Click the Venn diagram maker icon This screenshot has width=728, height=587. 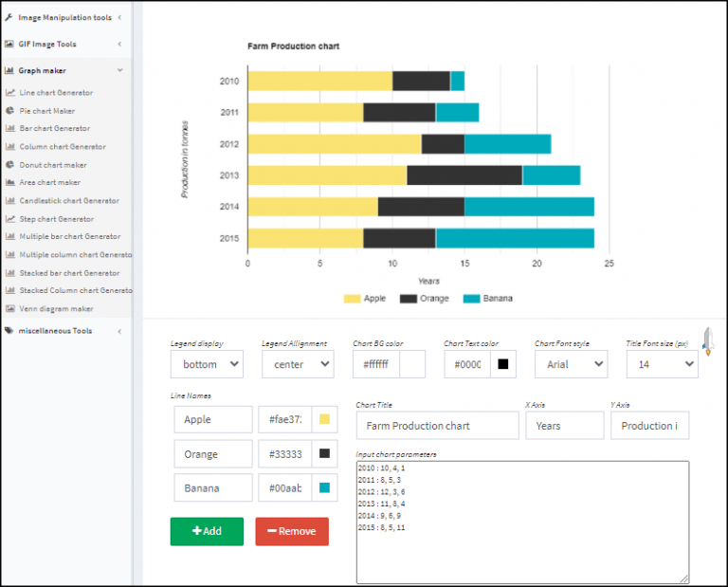click(x=10, y=309)
